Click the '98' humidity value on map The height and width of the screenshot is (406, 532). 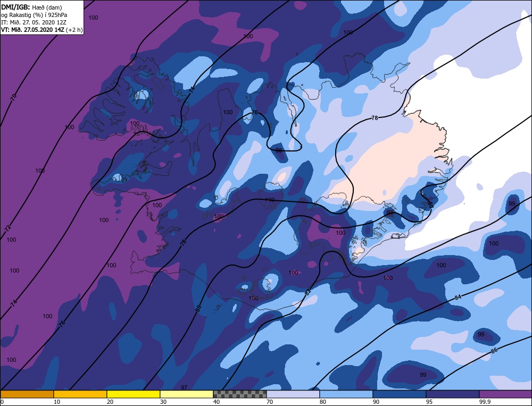click(x=279, y=150)
